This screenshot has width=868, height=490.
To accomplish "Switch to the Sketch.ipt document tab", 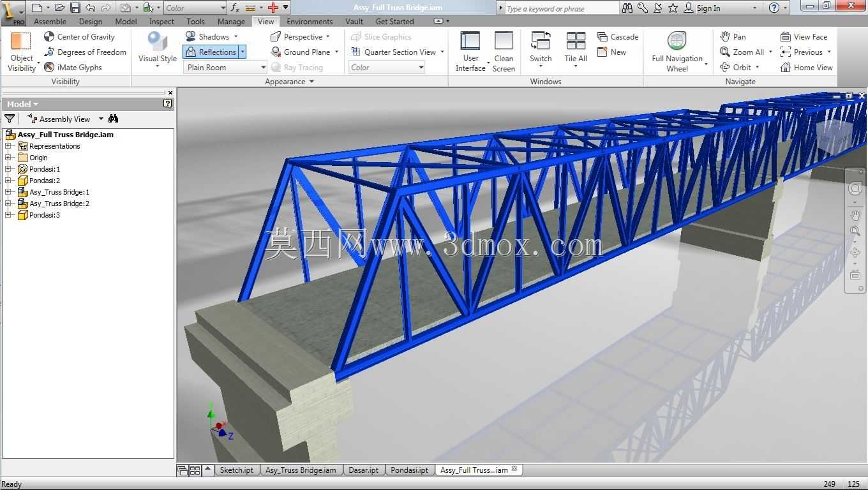I will pos(237,470).
